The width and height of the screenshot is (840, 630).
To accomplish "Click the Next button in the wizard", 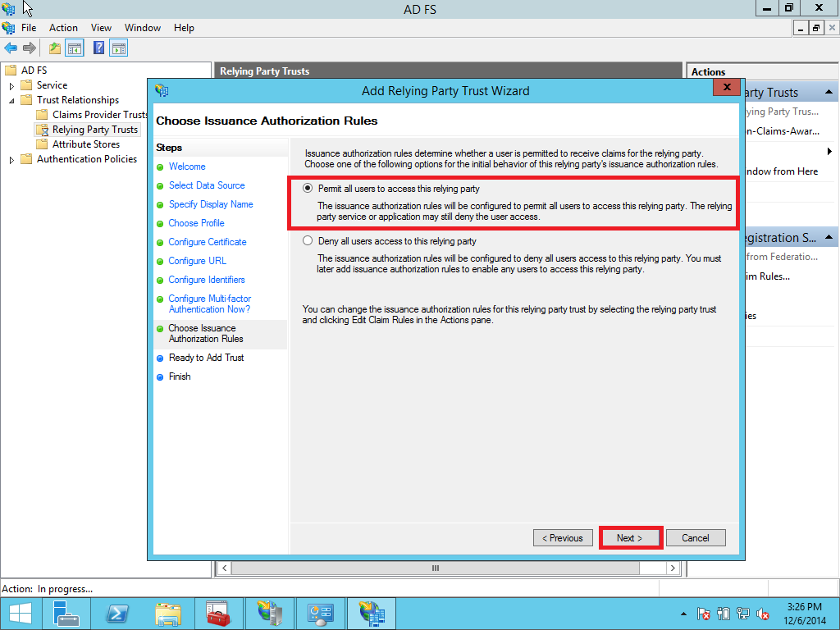I will point(629,537).
